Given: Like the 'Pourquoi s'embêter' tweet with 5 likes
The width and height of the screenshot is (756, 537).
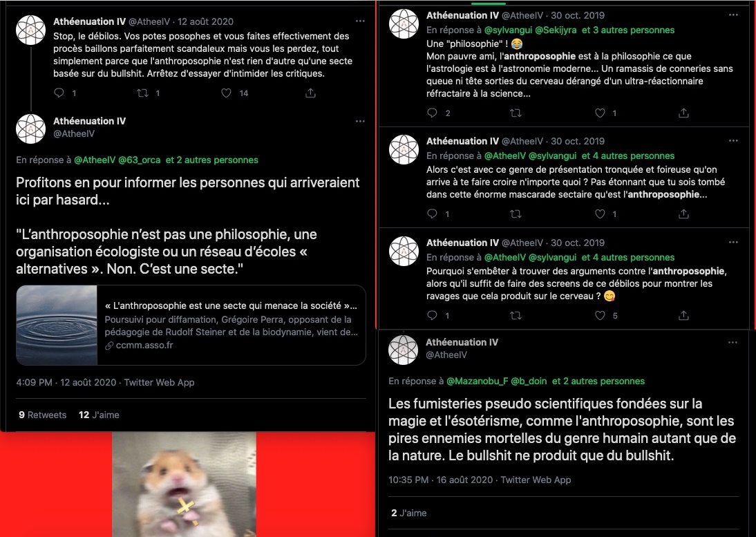Looking at the screenshot, I should (x=600, y=315).
